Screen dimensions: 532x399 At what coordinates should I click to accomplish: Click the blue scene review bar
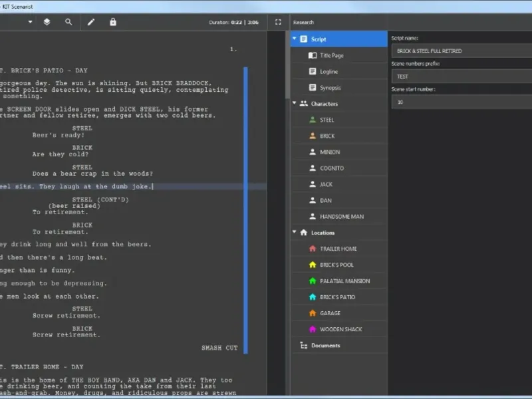click(x=245, y=210)
